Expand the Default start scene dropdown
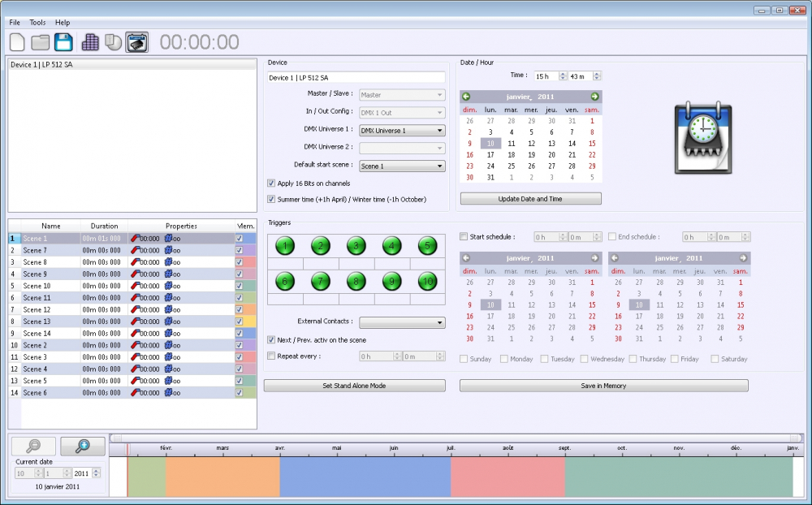 tap(402, 166)
